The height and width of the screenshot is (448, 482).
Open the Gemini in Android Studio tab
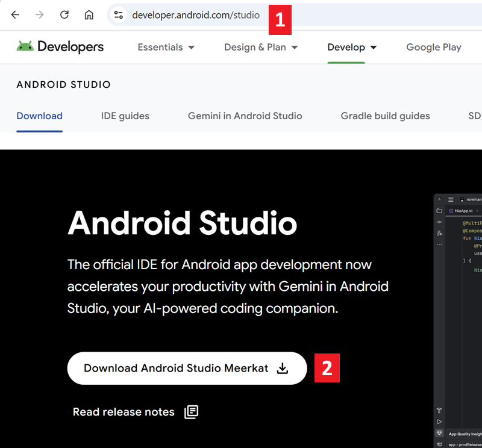[245, 116]
